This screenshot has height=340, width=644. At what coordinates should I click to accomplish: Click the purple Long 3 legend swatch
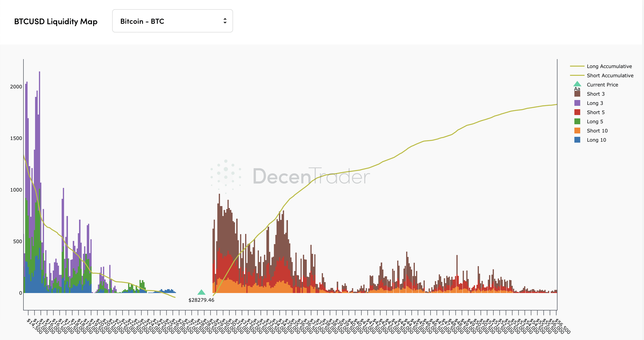click(x=577, y=103)
